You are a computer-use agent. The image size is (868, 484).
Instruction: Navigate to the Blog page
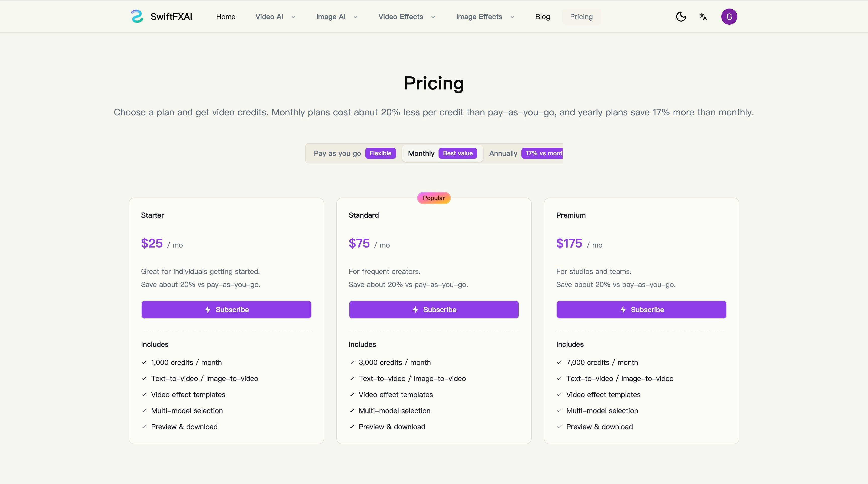click(542, 17)
